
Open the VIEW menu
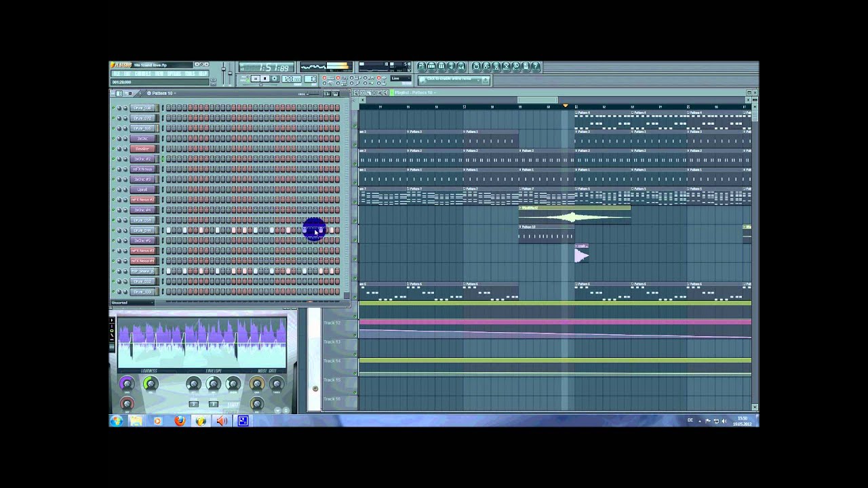tap(159, 73)
